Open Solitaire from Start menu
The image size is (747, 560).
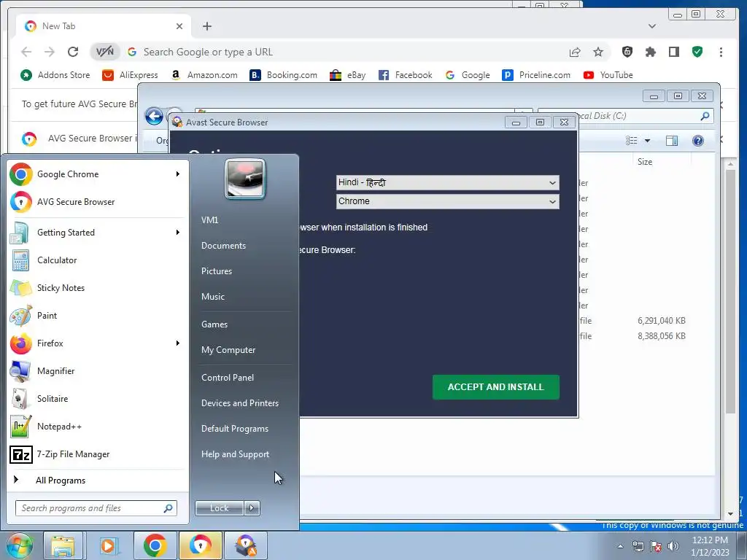click(98, 399)
